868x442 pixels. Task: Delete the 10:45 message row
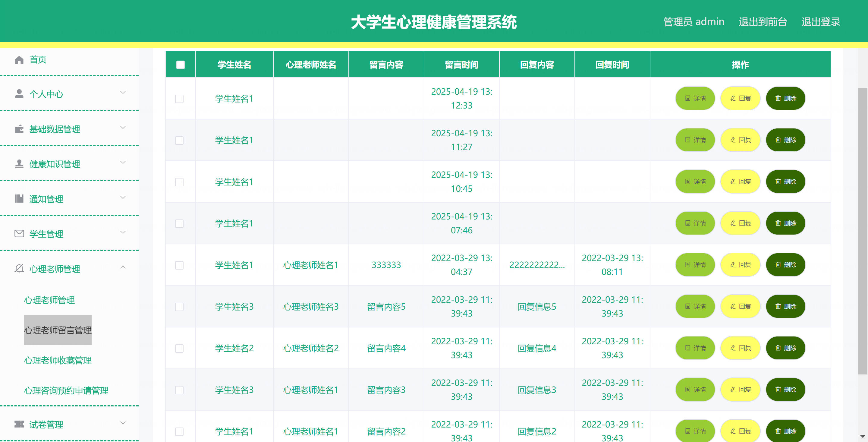click(x=785, y=182)
